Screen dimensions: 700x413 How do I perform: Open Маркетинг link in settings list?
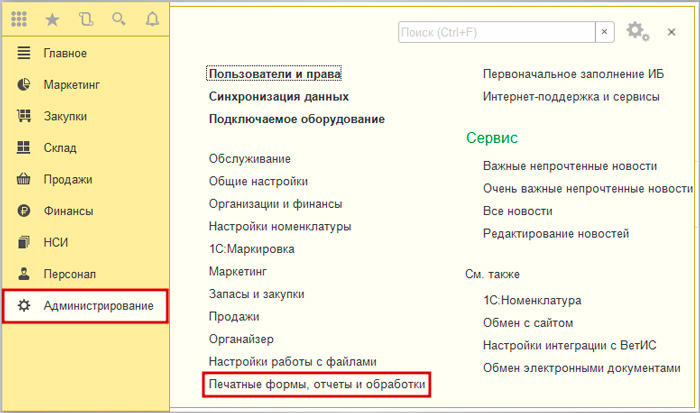coord(238,271)
